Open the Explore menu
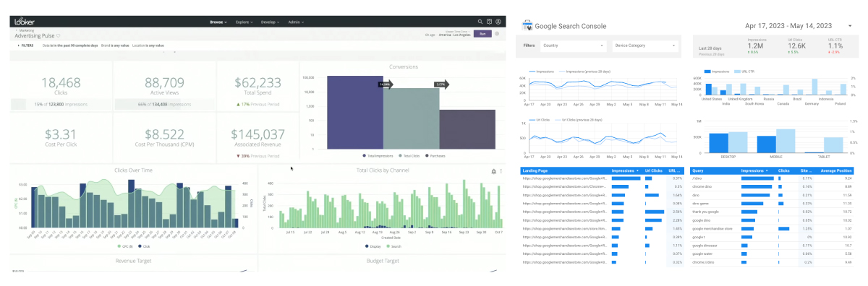The width and height of the screenshot is (868, 286). tap(244, 22)
